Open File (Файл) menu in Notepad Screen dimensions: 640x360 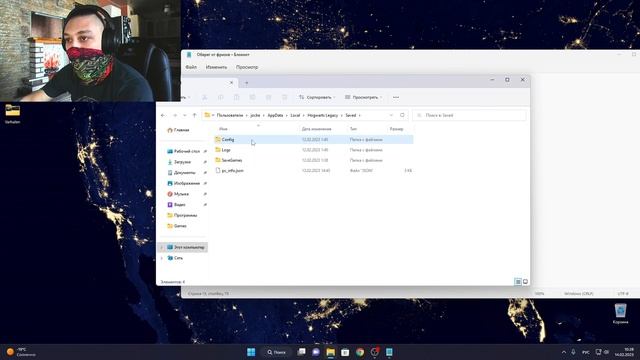pyautogui.click(x=191, y=67)
